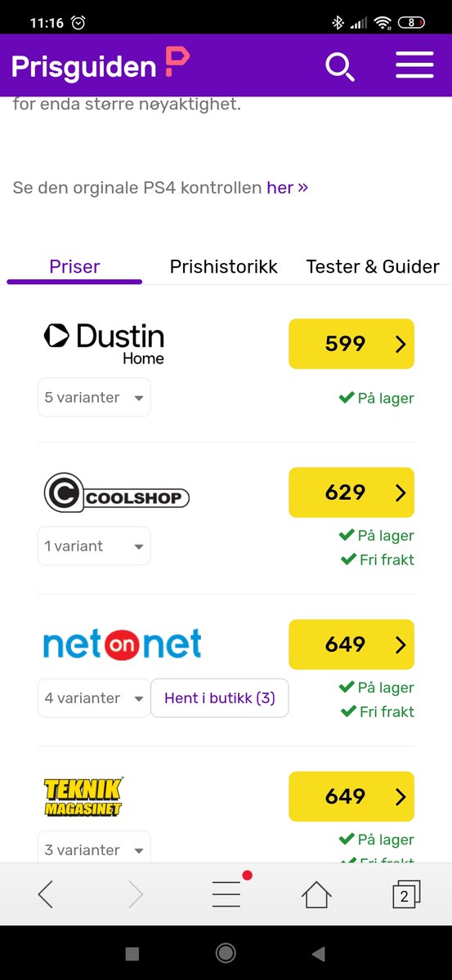The width and height of the screenshot is (452, 980).
Task: Go back with browser back arrow
Action: click(x=46, y=895)
